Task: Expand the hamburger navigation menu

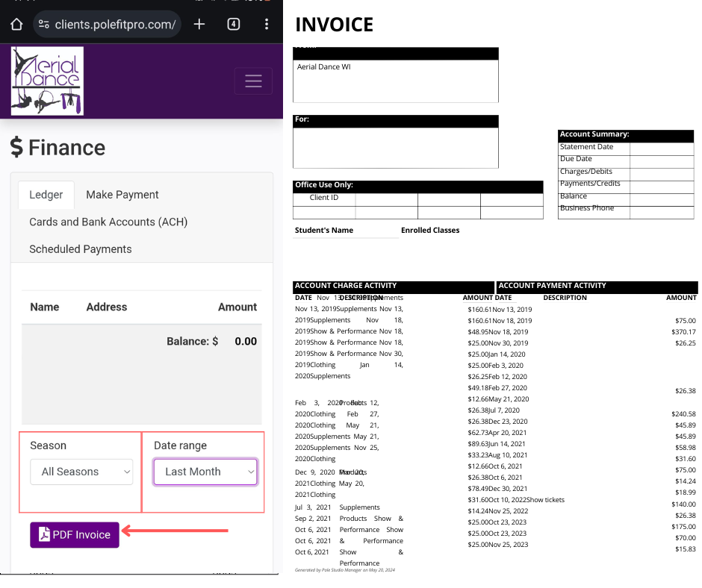Action: click(x=253, y=81)
